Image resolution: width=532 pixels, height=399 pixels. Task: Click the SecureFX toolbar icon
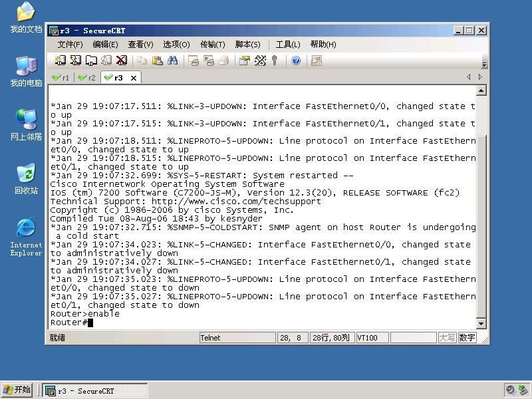tap(317, 61)
